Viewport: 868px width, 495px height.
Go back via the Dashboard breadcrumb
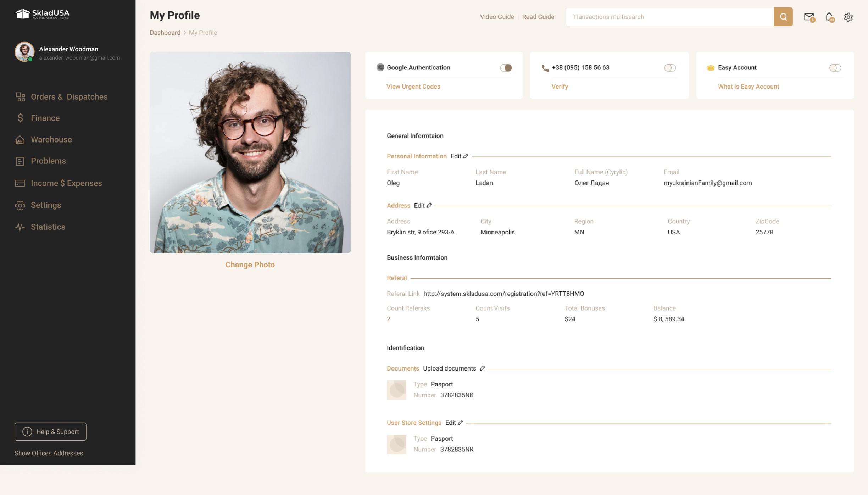pos(165,32)
